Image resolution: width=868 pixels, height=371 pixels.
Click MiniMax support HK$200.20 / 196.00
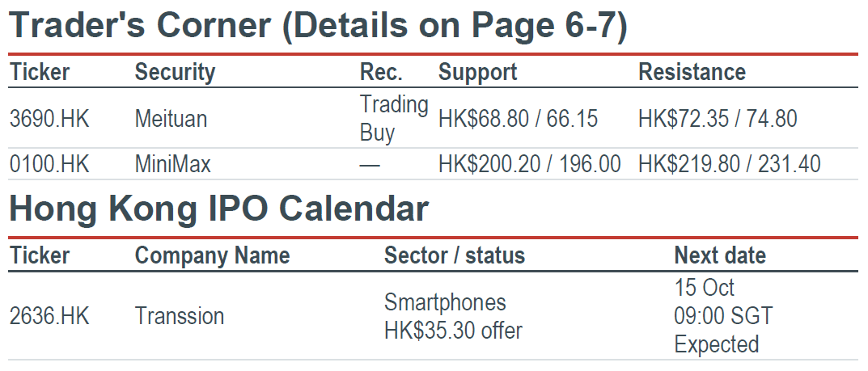(x=530, y=165)
